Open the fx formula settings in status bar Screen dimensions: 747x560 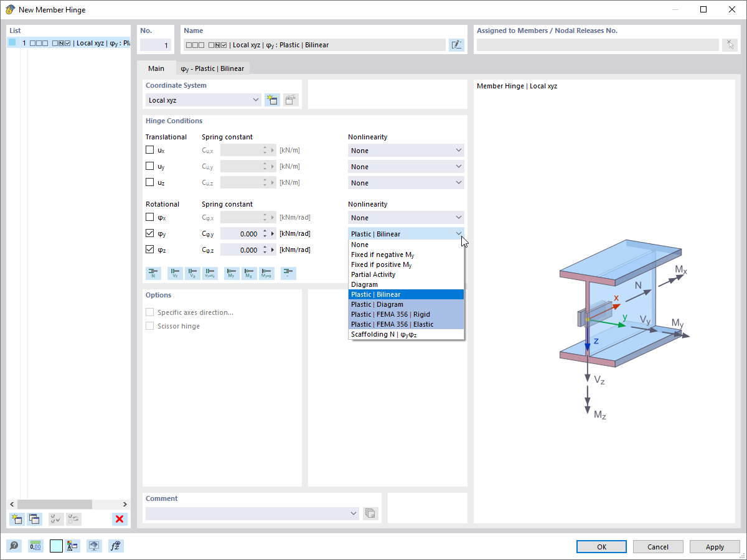click(116, 546)
